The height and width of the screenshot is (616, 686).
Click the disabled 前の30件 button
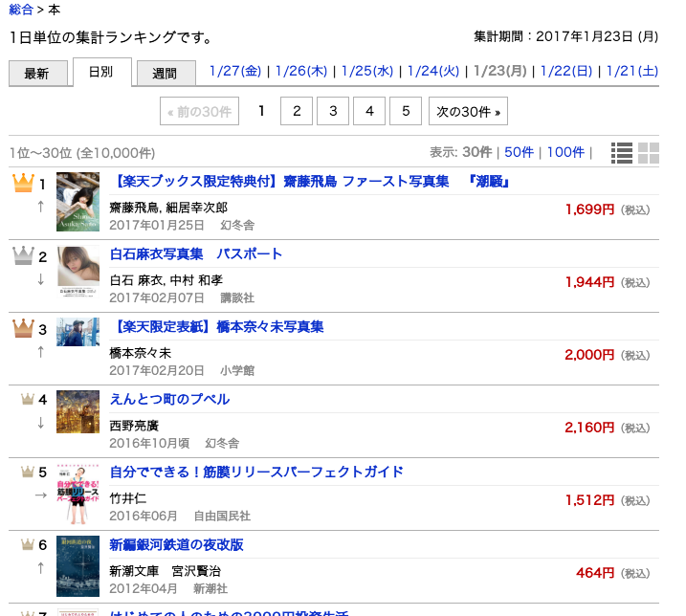point(200,111)
